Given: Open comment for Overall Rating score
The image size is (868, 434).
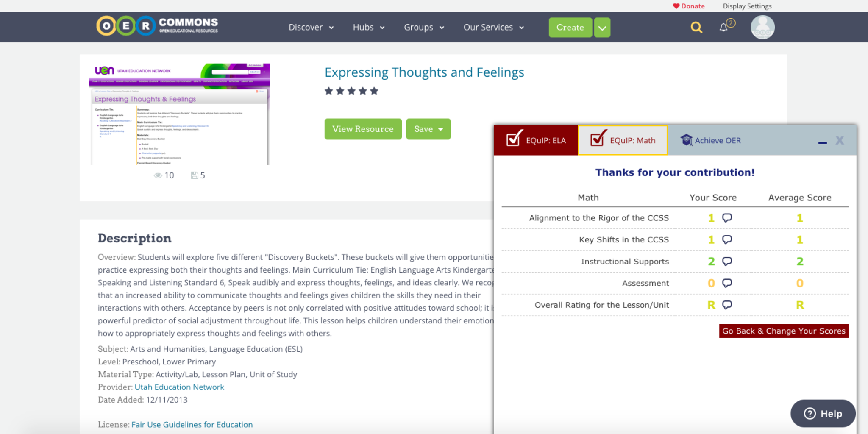Looking at the screenshot, I should pos(727,305).
